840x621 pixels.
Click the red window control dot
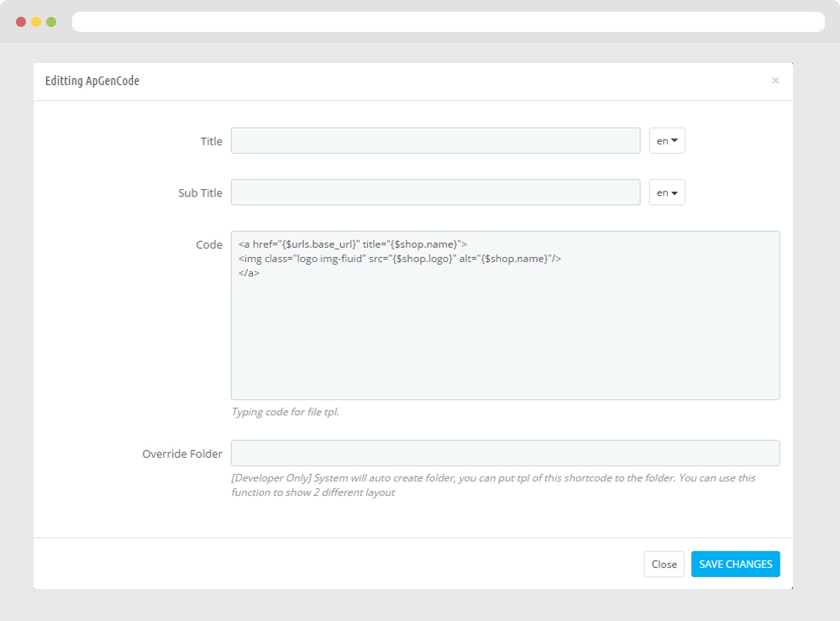click(21, 22)
